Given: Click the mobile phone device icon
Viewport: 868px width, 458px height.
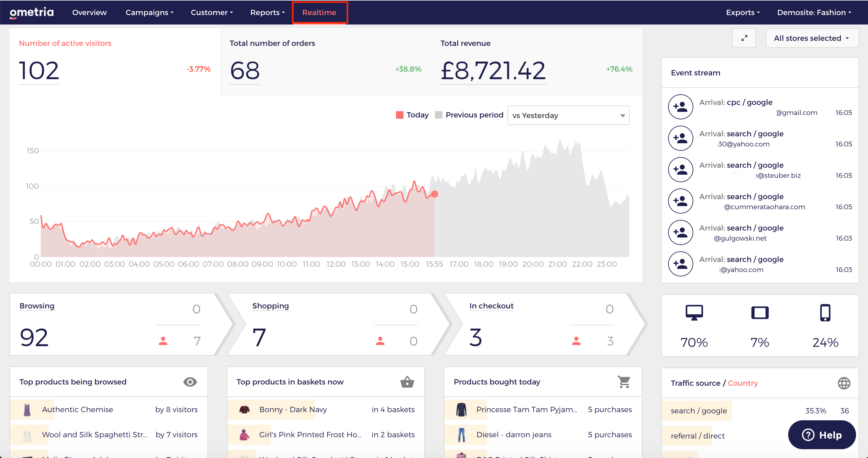Looking at the screenshot, I should pos(825,313).
